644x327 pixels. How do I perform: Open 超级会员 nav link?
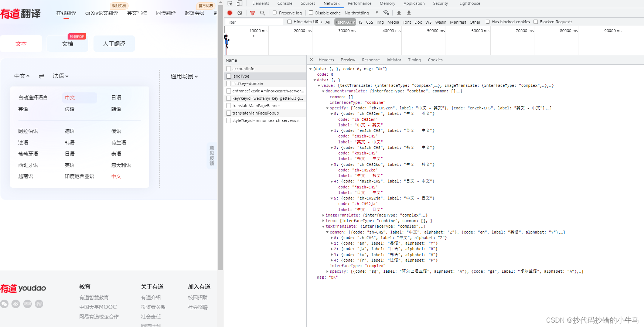pyautogui.click(x=194, y=13)
